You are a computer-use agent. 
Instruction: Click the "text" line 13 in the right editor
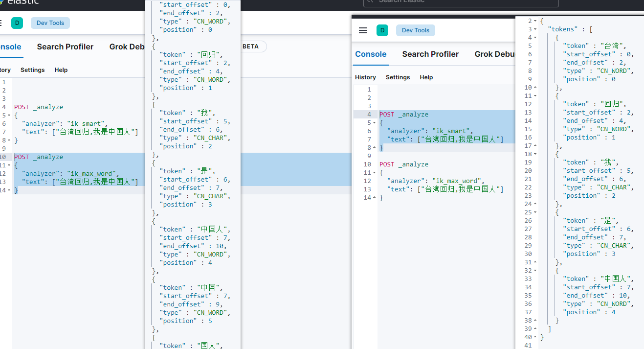pos(445,189)
